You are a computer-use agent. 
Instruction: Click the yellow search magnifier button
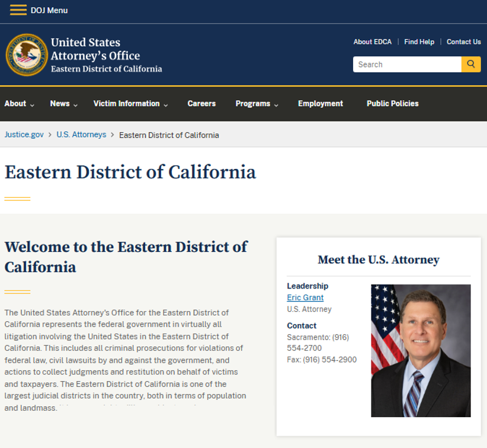point(471,65)
